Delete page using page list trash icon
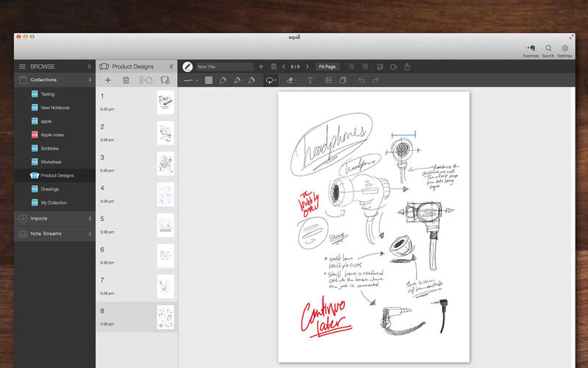The image size is (588, 368). pos(126,80)
